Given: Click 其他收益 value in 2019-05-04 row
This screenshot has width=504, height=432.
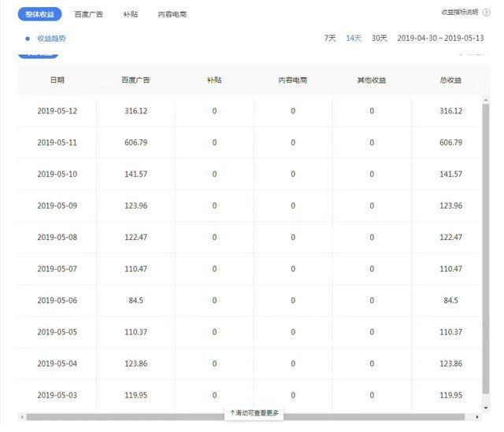Looking at the screenshot, I should pos(372,364).
